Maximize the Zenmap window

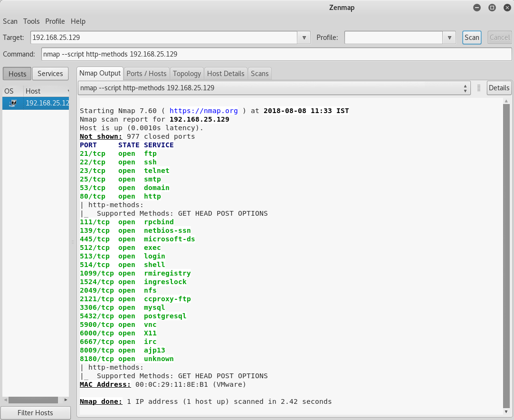tap(492, 8)
